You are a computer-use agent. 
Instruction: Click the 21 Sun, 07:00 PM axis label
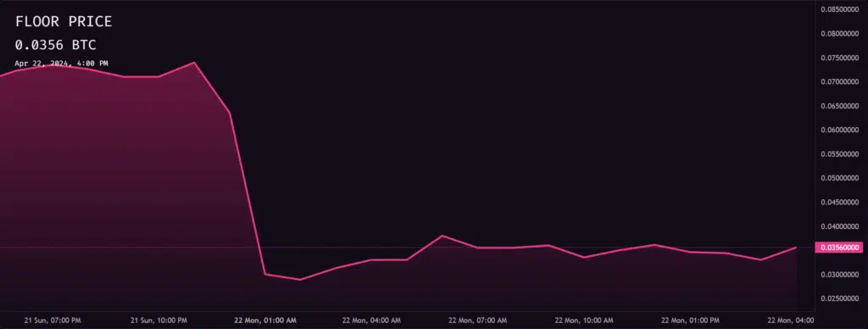pyautogui.click(x=53, y=321)
